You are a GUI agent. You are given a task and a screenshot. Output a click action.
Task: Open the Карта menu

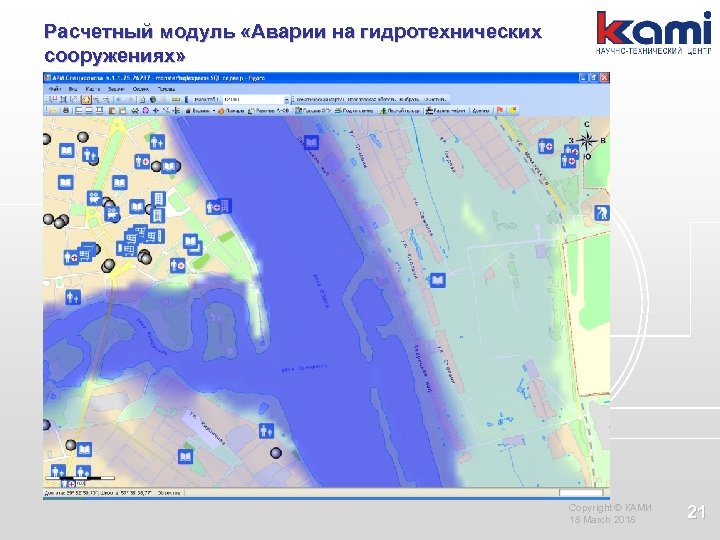93,89
